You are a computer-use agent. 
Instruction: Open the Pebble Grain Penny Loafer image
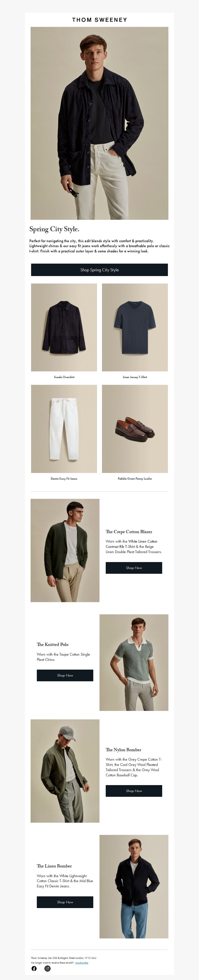pos(135,429)
